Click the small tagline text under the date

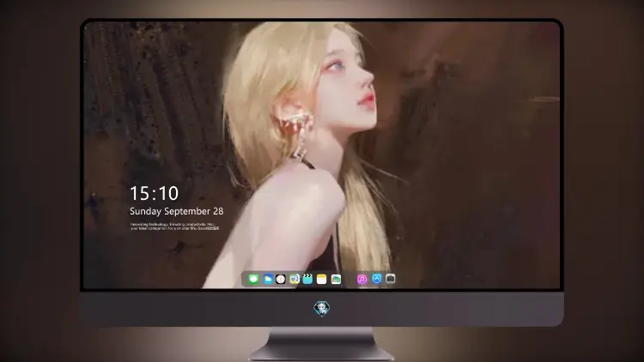[174, 226]
